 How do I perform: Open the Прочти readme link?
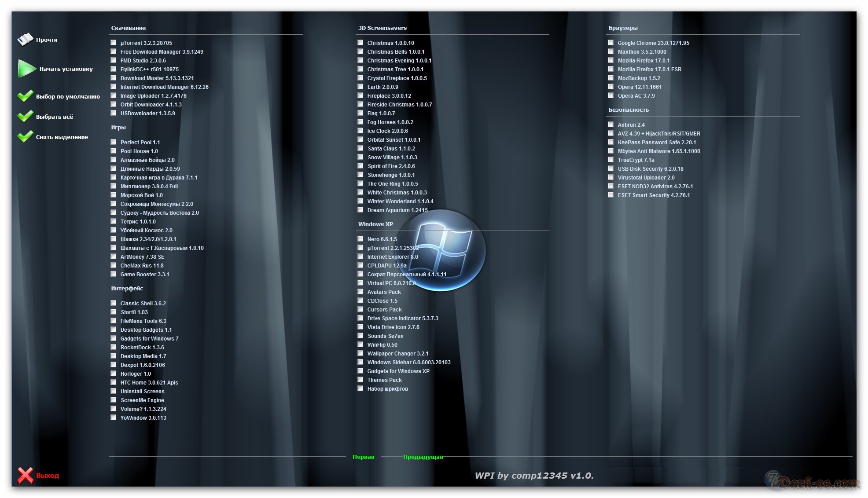pos(47,40)
